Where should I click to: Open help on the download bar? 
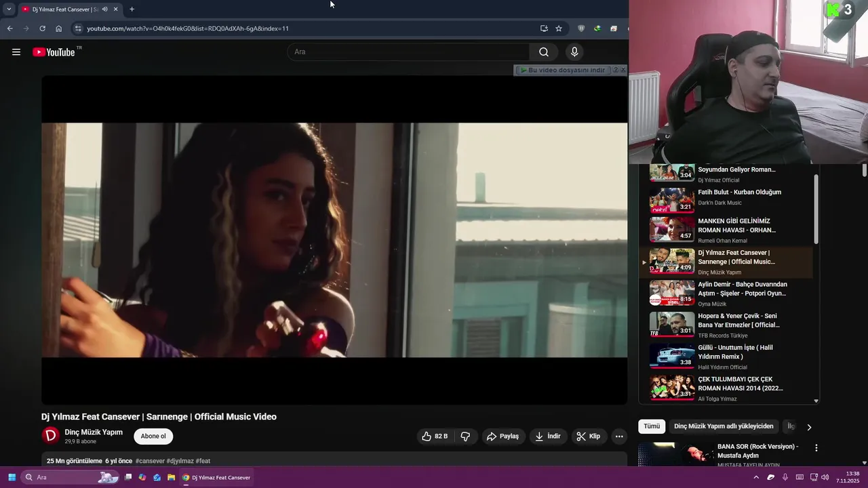615,70
